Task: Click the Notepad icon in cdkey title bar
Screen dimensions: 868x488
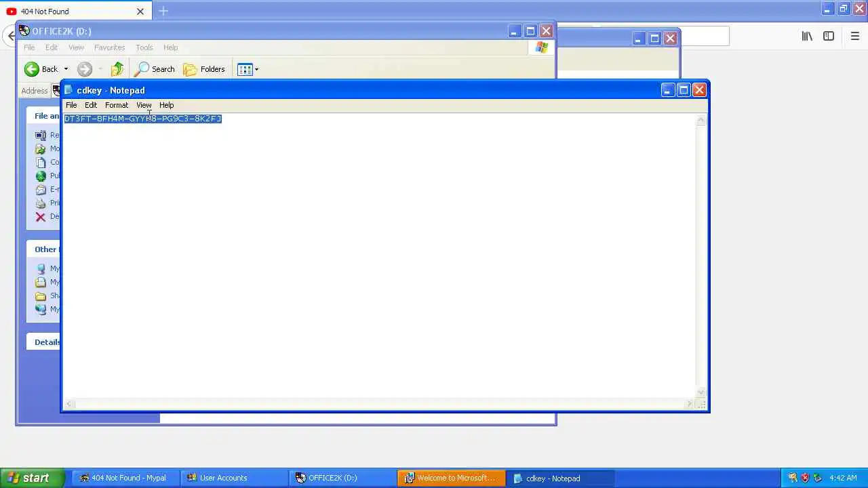Action: (x=68, y=89)
